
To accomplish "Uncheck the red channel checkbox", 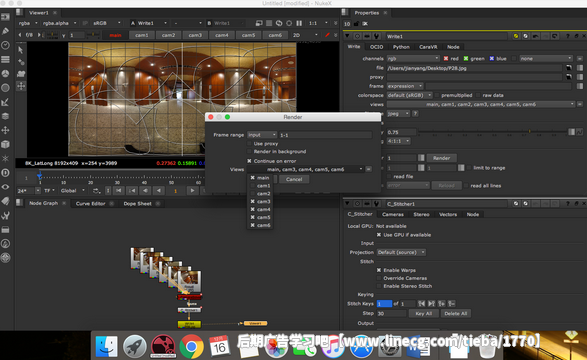I will click(446, 58).
